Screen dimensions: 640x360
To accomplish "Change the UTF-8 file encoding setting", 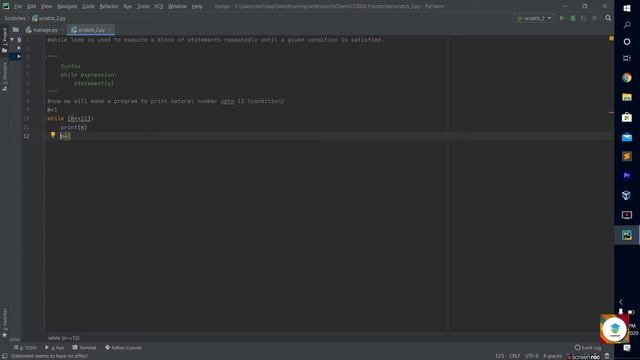I will 531,356.
